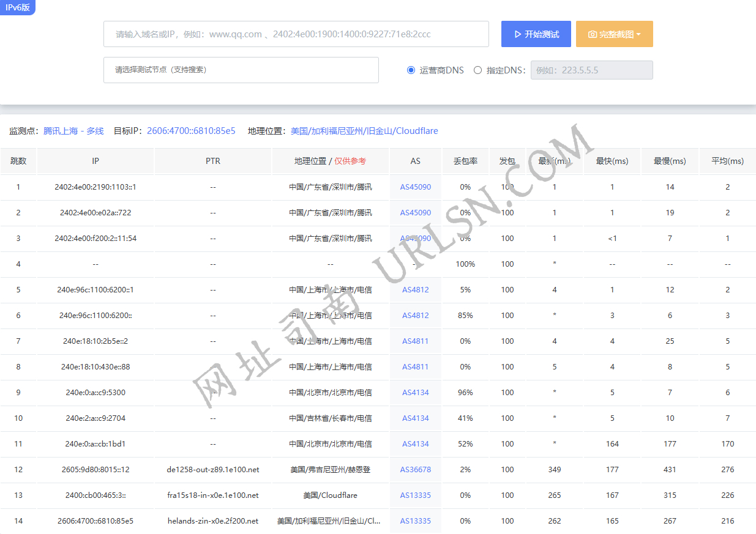This screenshot has height=534, width=756.
Task: Open AS4812 link in hop 5 row
Action: click(416, 290)
